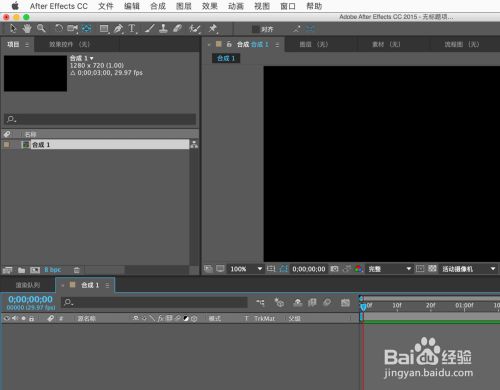Click the viewer timecode 0;00;00;00
This screenshot has height=390, width=500.
click(x=309, y=269)
